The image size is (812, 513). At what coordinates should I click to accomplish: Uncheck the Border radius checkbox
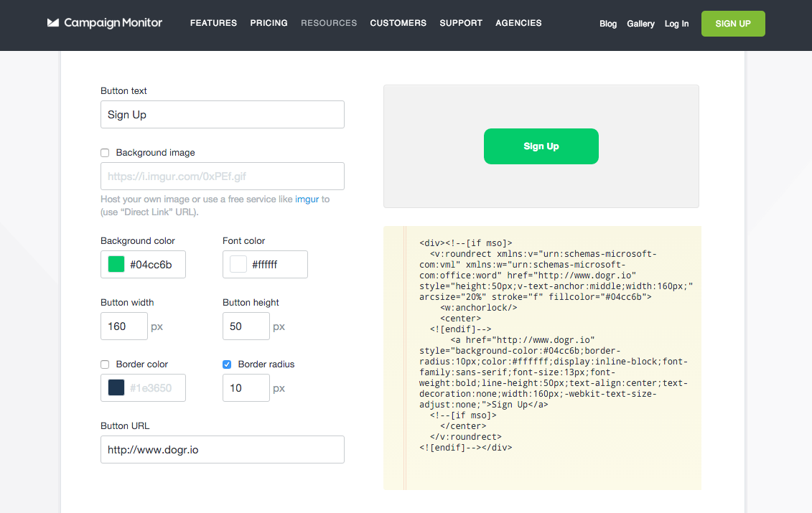(x=227, y=364)
